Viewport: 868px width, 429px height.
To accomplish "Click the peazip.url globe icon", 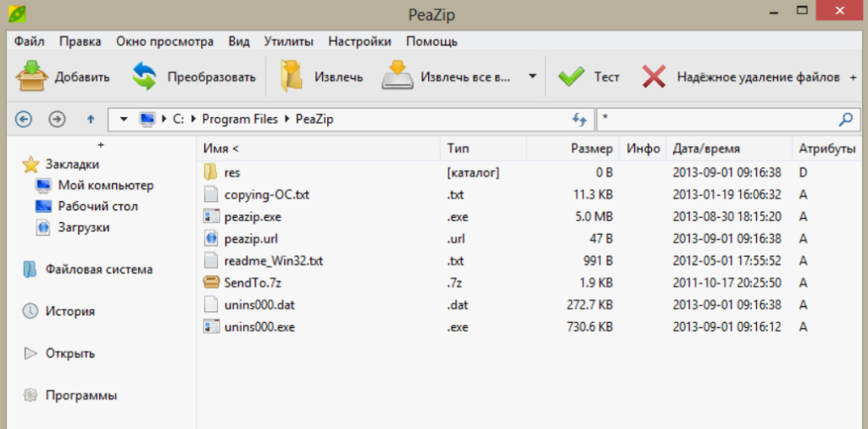I will pyautogui.click(x=210, y=238).
